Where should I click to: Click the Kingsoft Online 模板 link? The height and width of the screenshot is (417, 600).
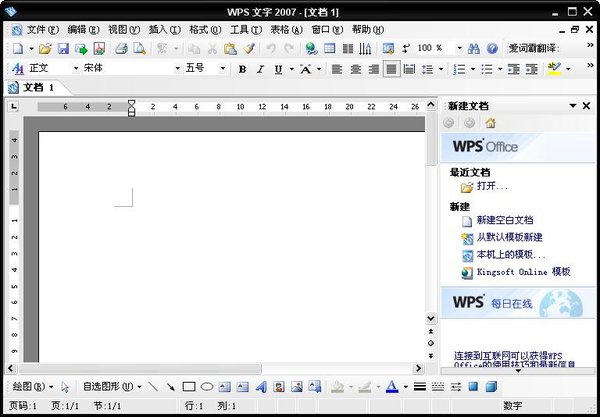tap(523, 272)
